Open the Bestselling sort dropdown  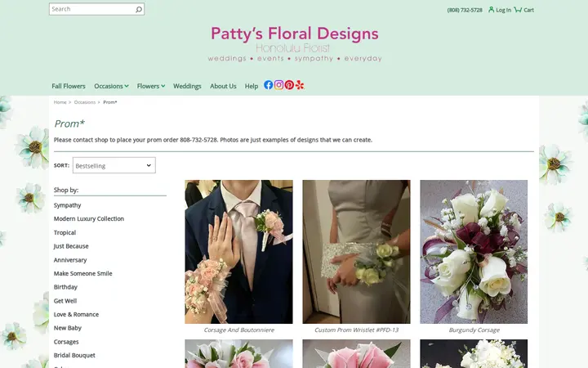pos(114,165)
